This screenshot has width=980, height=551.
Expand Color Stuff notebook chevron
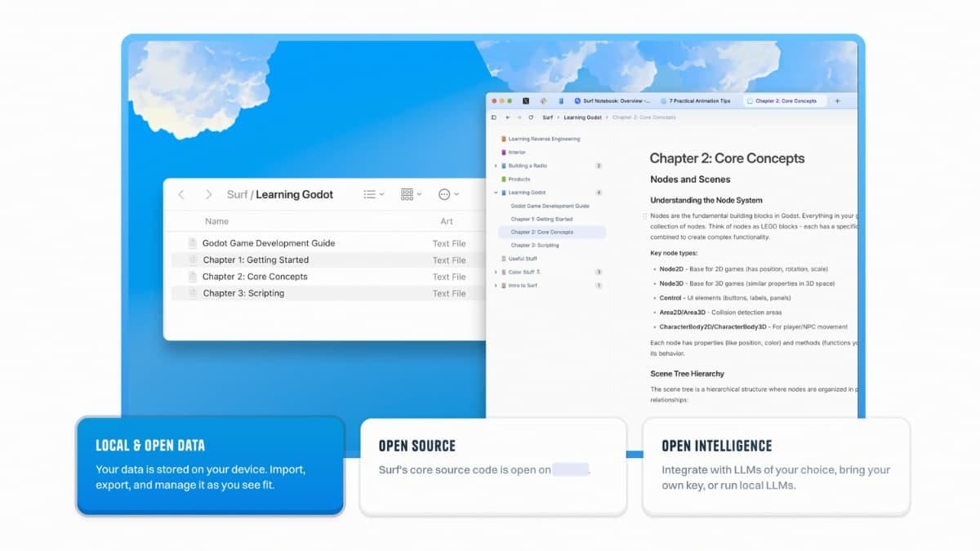pyautogui.click(x=495, y=272)
